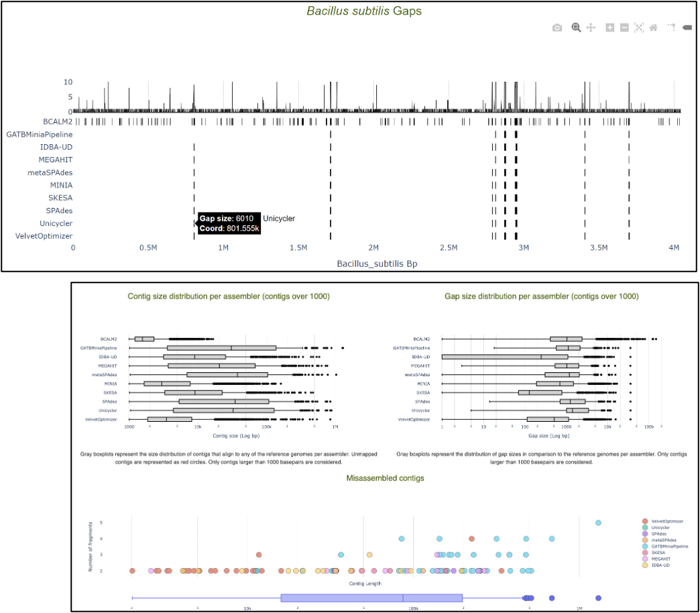Click the 2M tick on the gaps x-axis
This screenshot has height=613, width=700.
pyautogui.click(x=373, y=247)
